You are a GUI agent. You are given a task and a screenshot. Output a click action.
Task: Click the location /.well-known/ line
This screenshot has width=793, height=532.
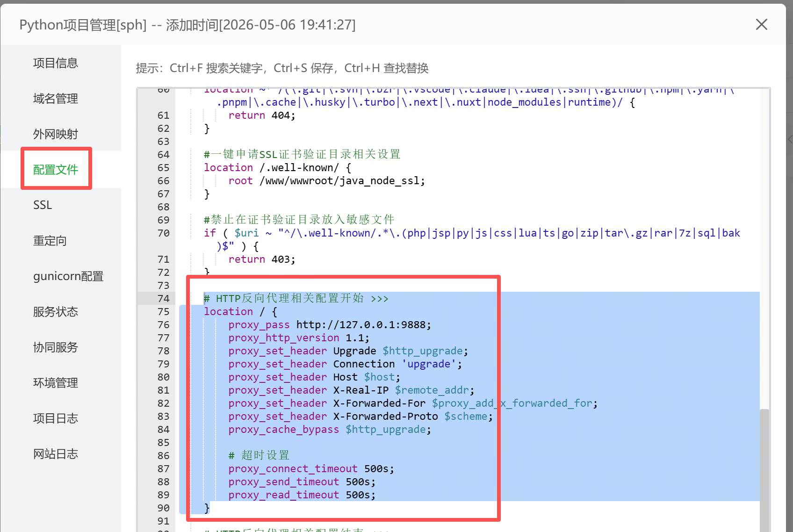[x=277, y=167]
